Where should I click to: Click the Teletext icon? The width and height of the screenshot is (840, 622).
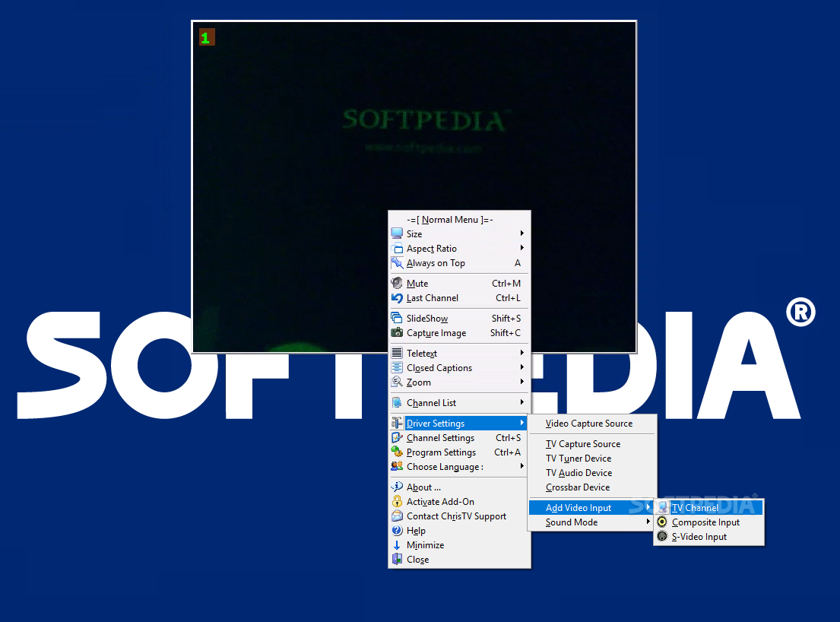(x=397, y=353)
